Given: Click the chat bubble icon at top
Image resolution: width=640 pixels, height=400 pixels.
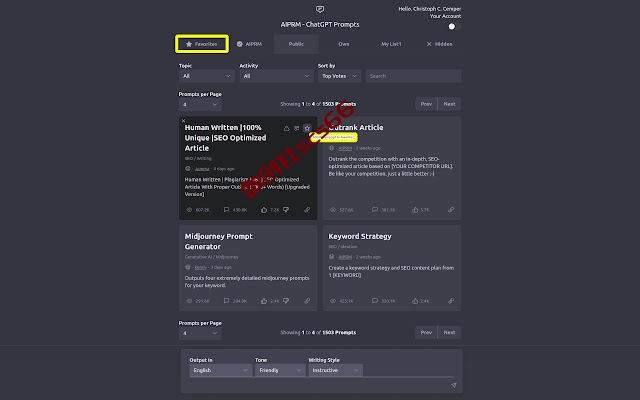Looking at the screenshot, I should click(x=320, y=9).
